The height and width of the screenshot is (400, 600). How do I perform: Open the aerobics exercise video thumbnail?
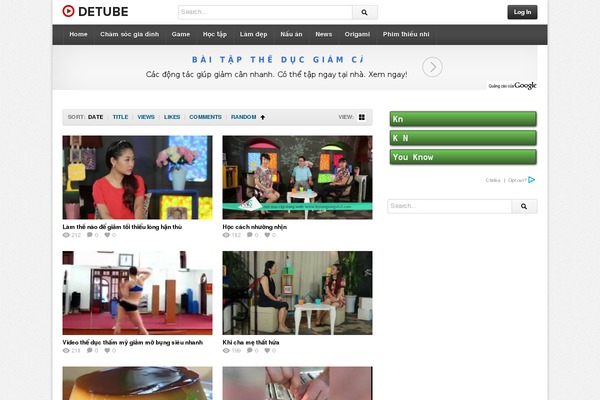137,293
